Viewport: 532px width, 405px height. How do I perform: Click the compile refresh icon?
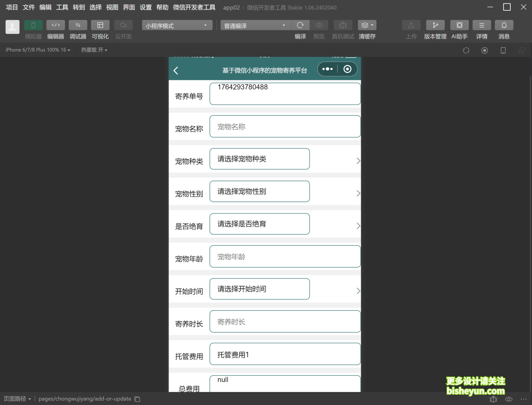coord(300,25)
